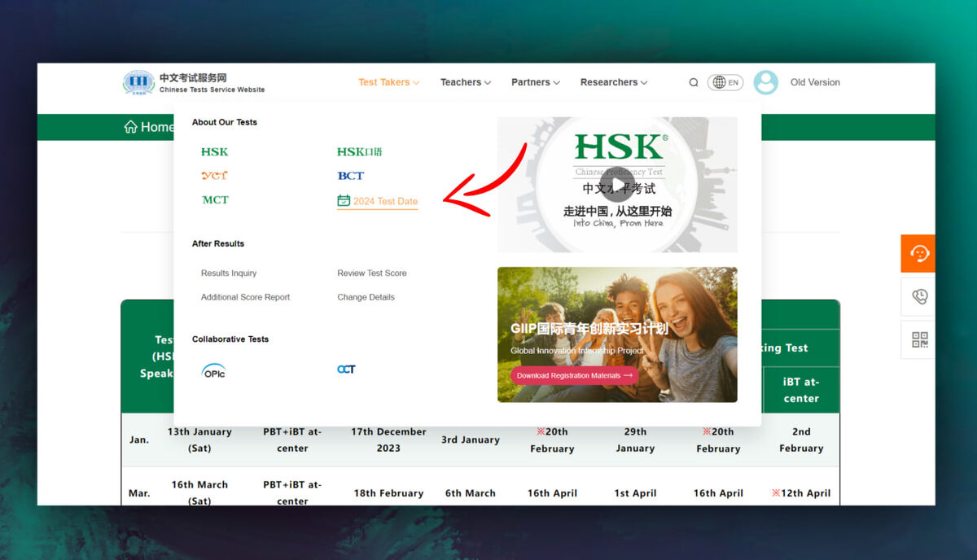Click the iBT at-center column header
Image resolution: width=977 pixels, height=560 pixels.
tap(801, 390)
